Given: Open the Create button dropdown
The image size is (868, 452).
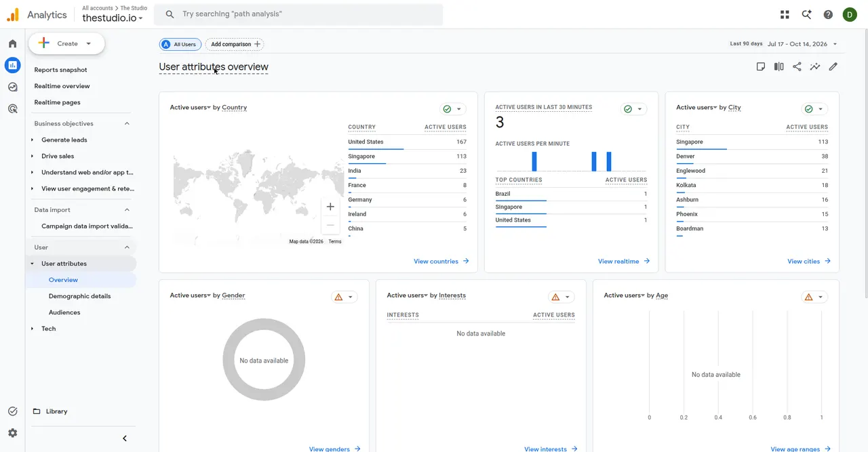Looking at the screenshot, I should tap(89, 43).
